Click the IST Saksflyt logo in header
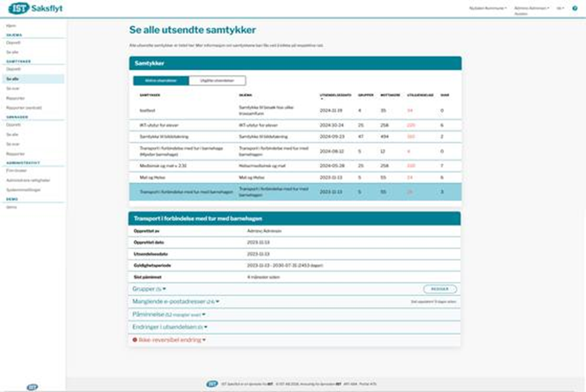The width and height of the screenshot is (586, 392). [x=35, y=8]
